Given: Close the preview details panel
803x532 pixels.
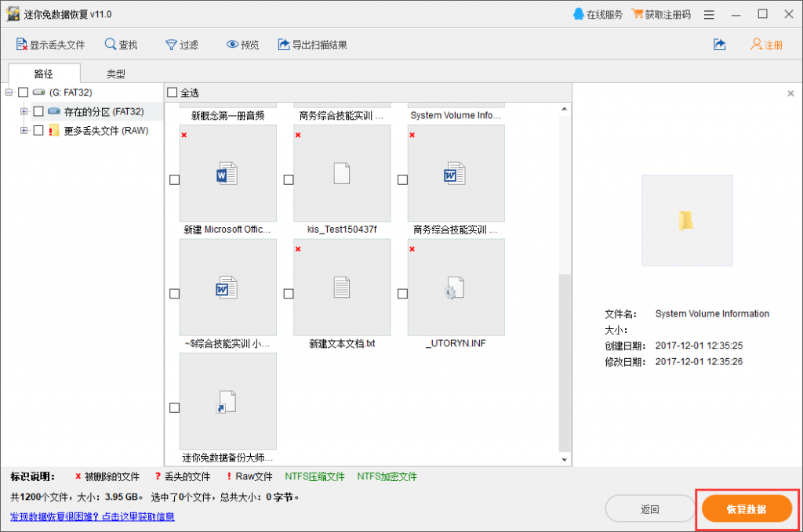Looking at the screenshot, I should click(790, 93).
